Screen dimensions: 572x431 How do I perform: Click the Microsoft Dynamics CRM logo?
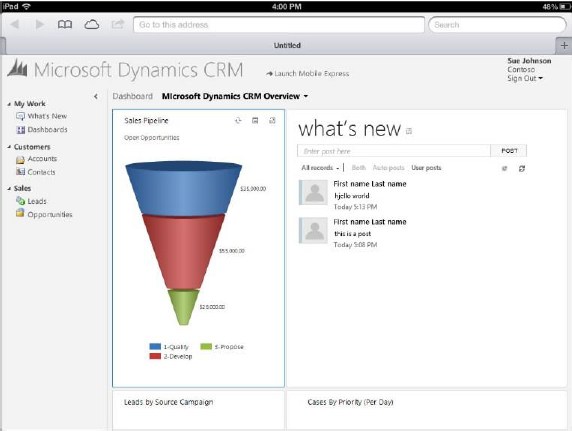pos(17,68)
